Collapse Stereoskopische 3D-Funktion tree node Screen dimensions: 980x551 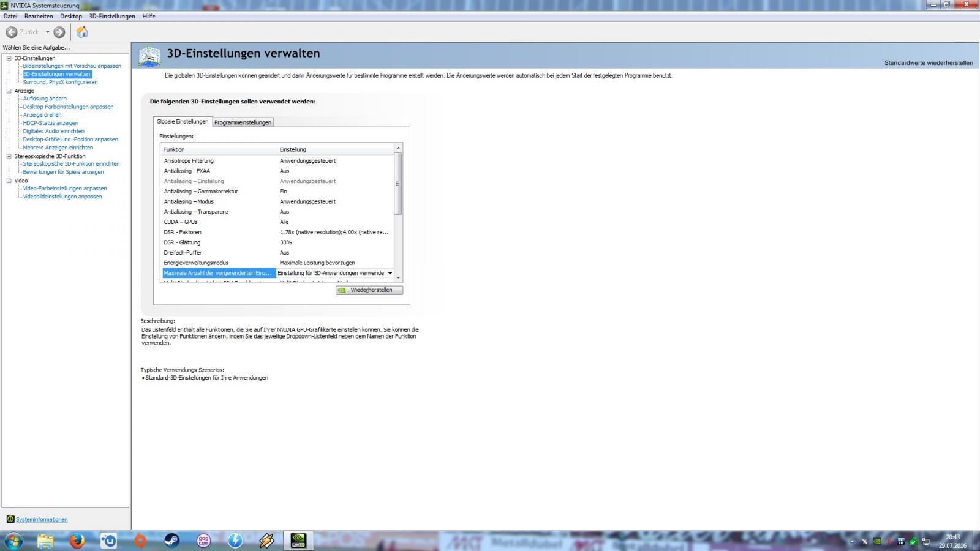[9, 156]
